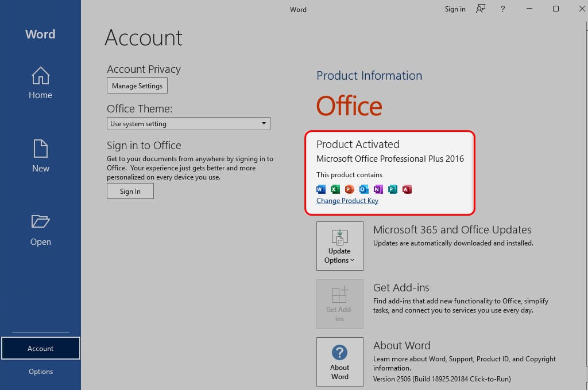Click the Sign In button under Sign in to Office

click(130, 191)
